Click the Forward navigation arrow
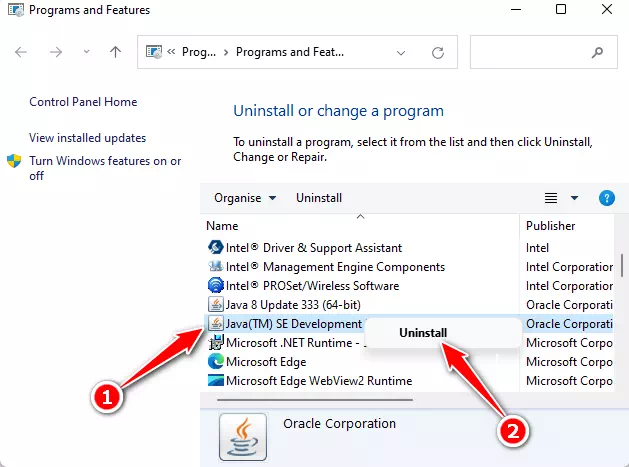 [56, 52]
